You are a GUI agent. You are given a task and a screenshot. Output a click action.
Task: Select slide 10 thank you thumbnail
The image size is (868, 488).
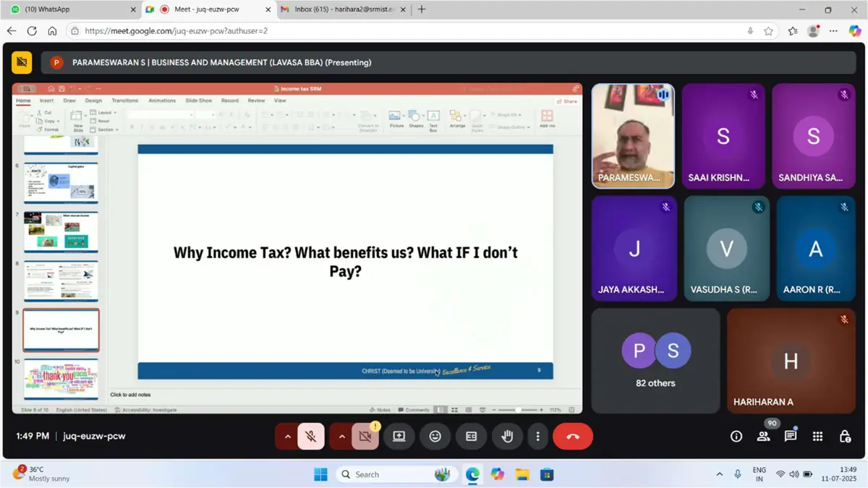point(61,378)
